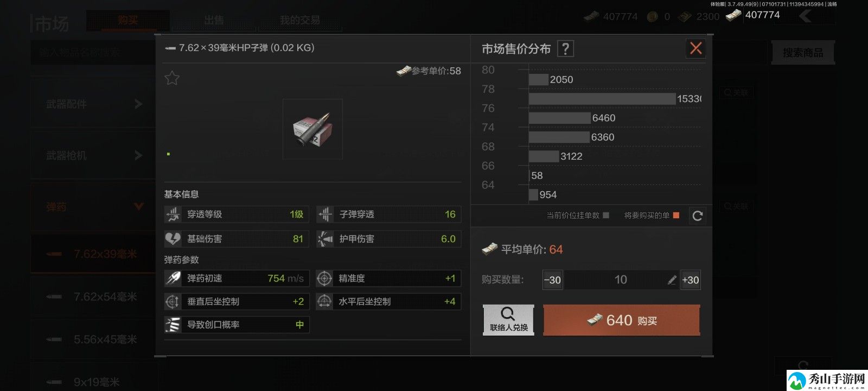Click the 搜索商品 button
Image resolution: width=868 pixels, height=391 pixels.
pyautogui.click(x=803, y=53)
